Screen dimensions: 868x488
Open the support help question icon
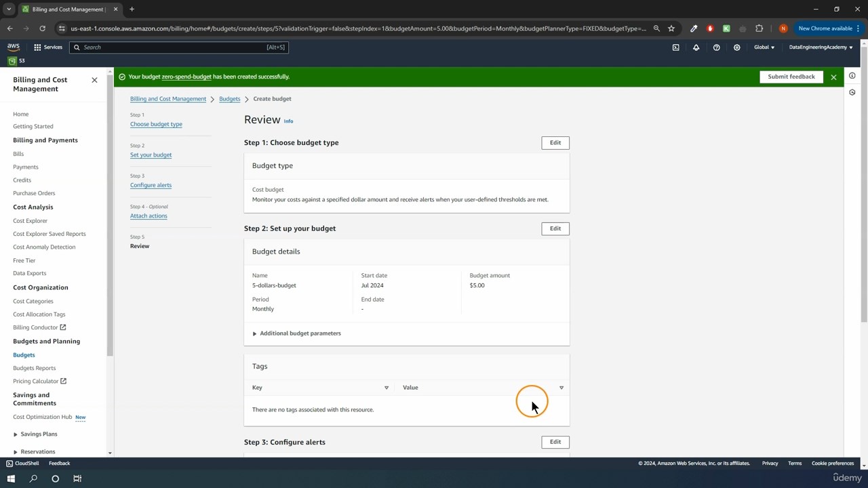coord(716,47)
